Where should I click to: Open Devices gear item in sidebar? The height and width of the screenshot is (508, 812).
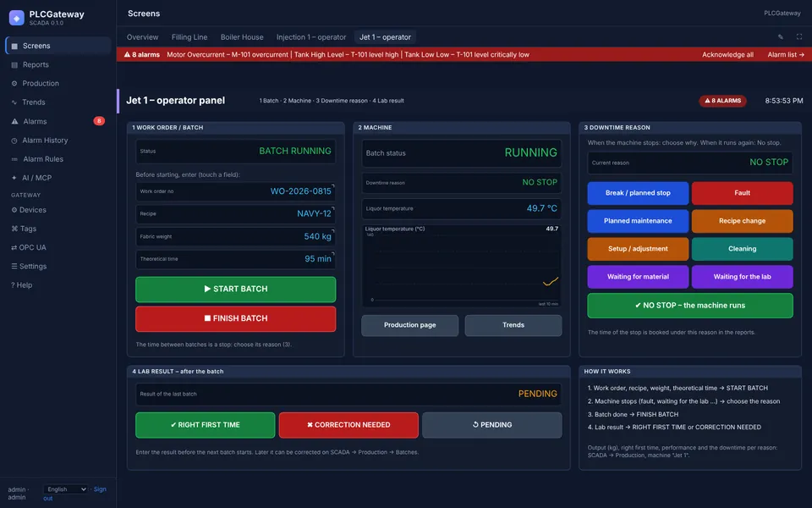(x=14, y=210)
